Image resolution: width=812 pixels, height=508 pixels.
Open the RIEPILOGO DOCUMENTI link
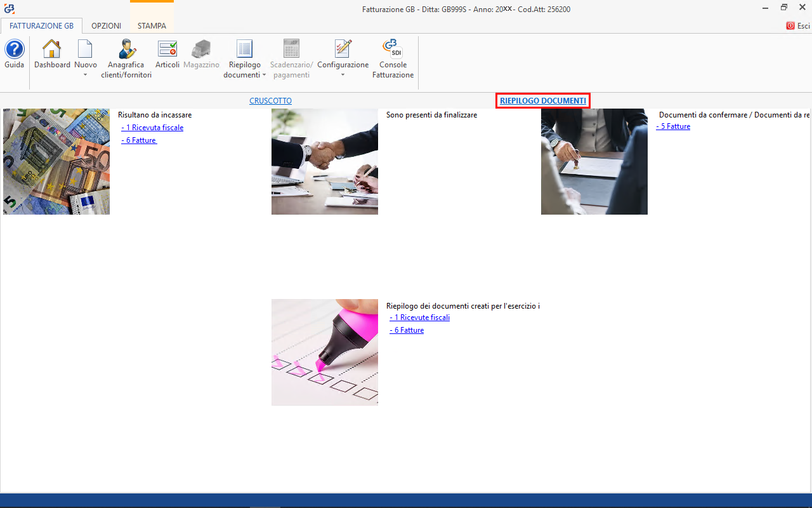pyautogui.click(x=542, y=100)
